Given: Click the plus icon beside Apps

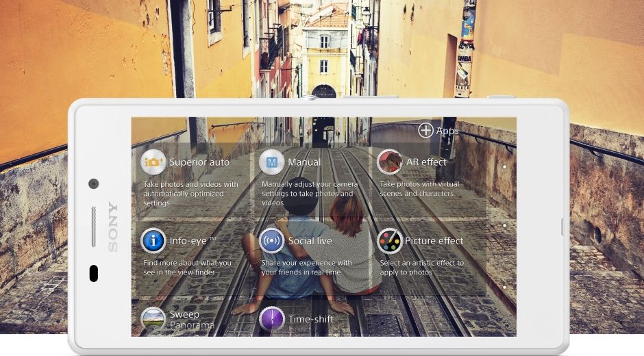Looking at the screenshot, I should pos(425,130).
